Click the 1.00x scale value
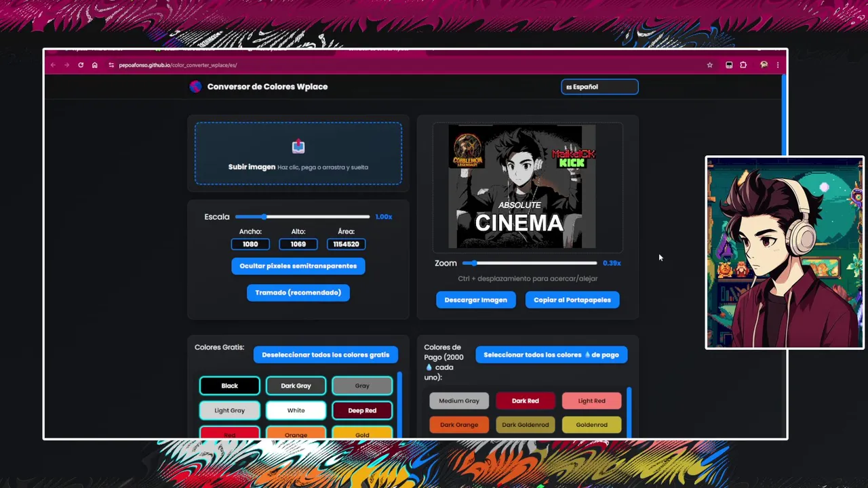Image resolution: width=868 pixels, height=488 pixels. [384, 217]
